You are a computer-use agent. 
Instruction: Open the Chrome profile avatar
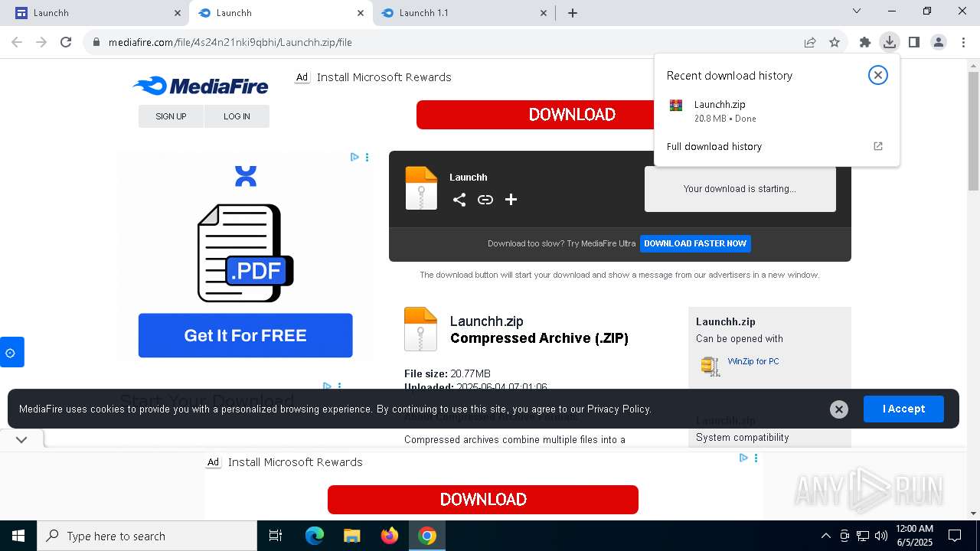point(939,42)
